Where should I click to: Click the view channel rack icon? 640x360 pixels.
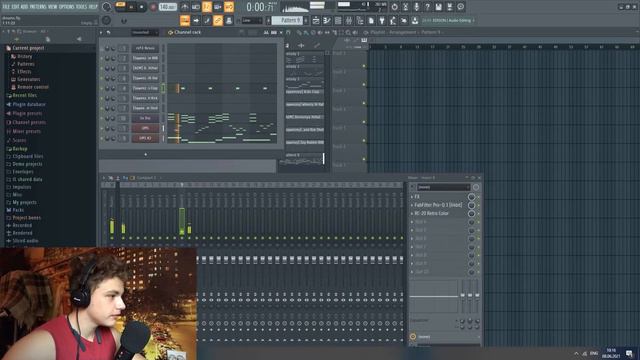pos(338,20)
